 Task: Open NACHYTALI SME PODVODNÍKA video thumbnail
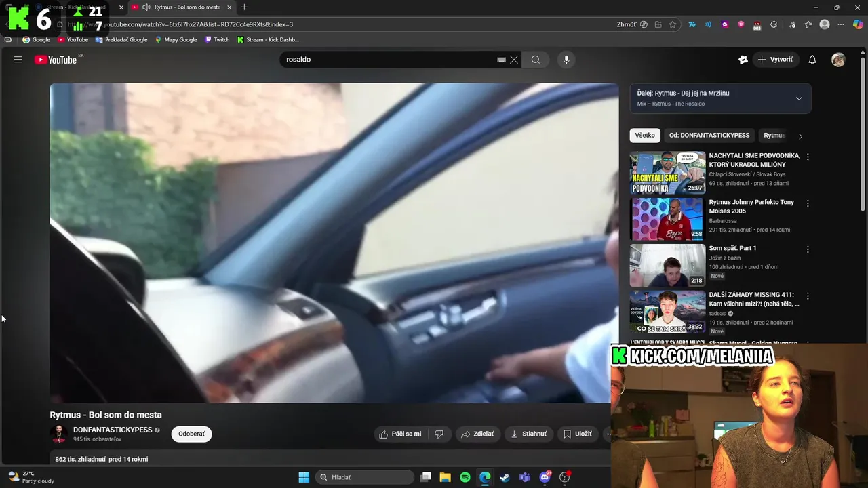[x=667, y=172]
